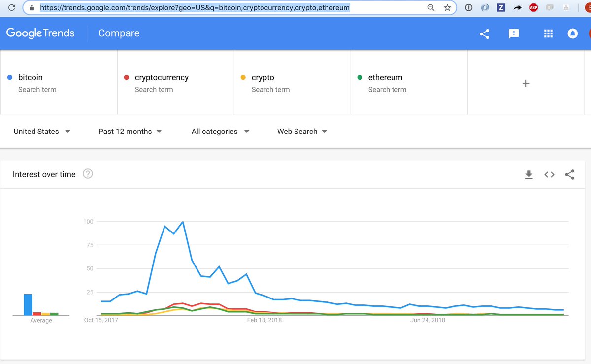The height and width of the screenshot is (364, 591).
Task: Click the yellow crypto color dot
Action: pyautogui.click(x=243, y=77)
